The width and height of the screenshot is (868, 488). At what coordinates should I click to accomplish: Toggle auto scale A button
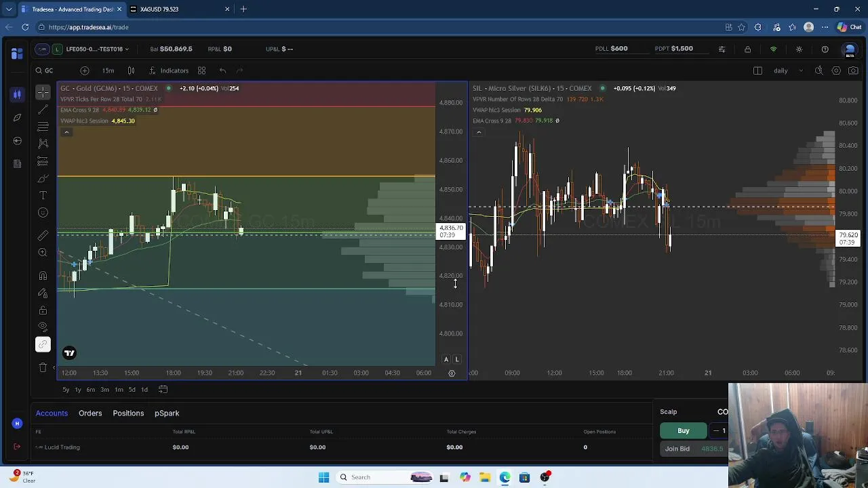446,359
